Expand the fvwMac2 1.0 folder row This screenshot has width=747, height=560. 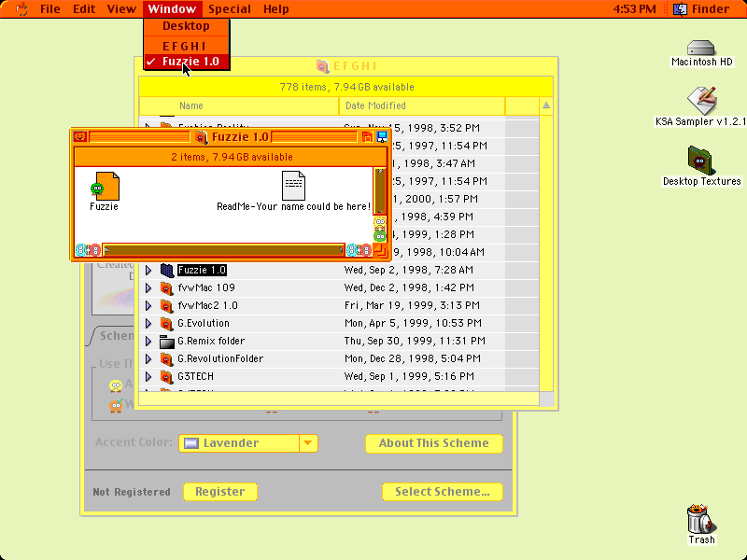[x=148, y=305]
